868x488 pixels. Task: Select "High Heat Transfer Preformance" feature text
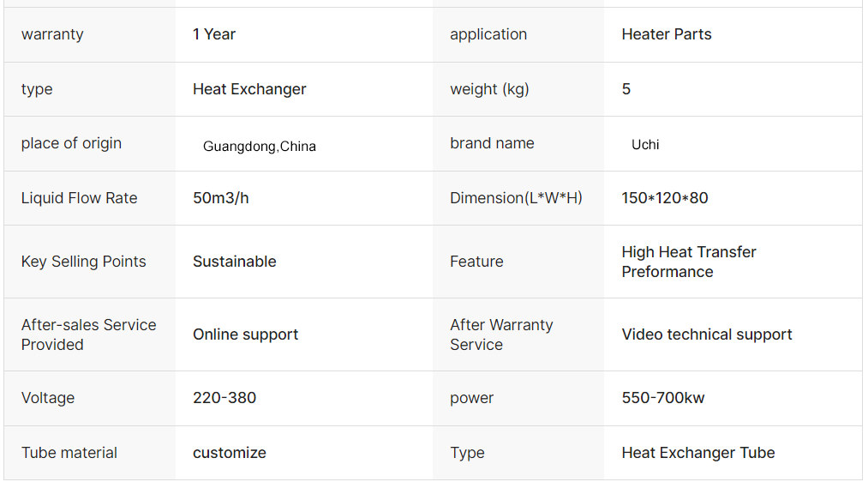point(689,262)
